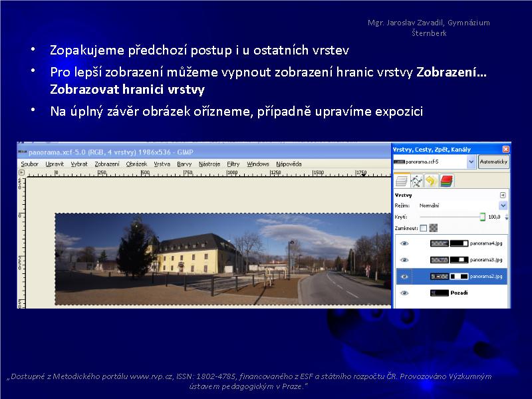Enable the Zamknout pixel lock checkbox
532x399 pixels.
(x=423, y=228)
